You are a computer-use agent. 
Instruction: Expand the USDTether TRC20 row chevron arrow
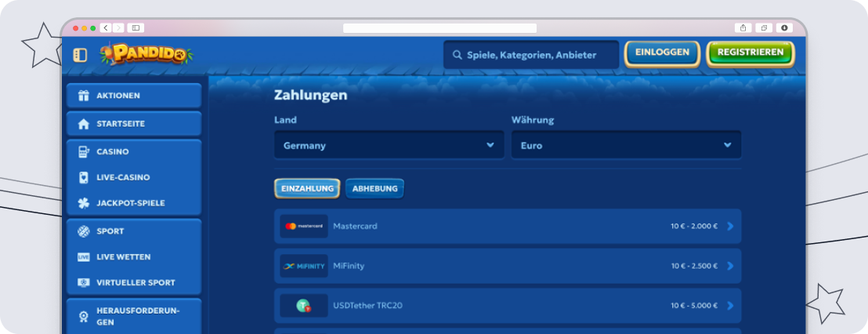[730, 306]
